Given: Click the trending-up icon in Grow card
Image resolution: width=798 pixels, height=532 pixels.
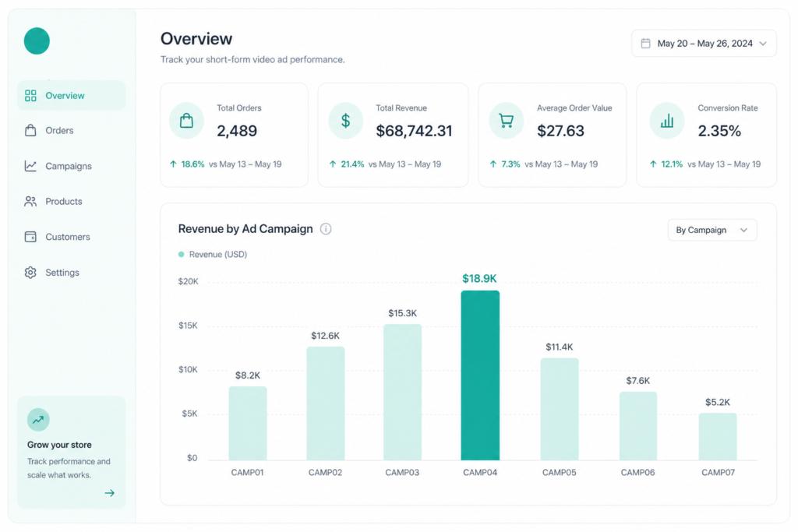Looking at the screenshot, I should (38, 420).
